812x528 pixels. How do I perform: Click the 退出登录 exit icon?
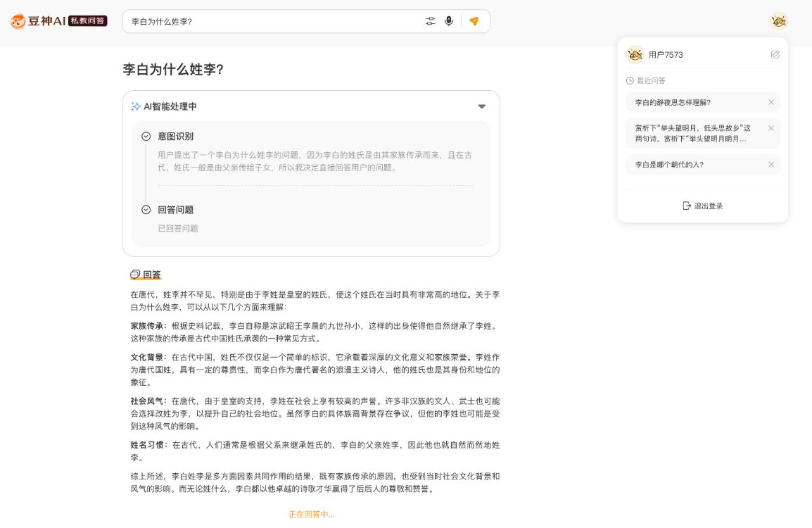pos(687,206)
